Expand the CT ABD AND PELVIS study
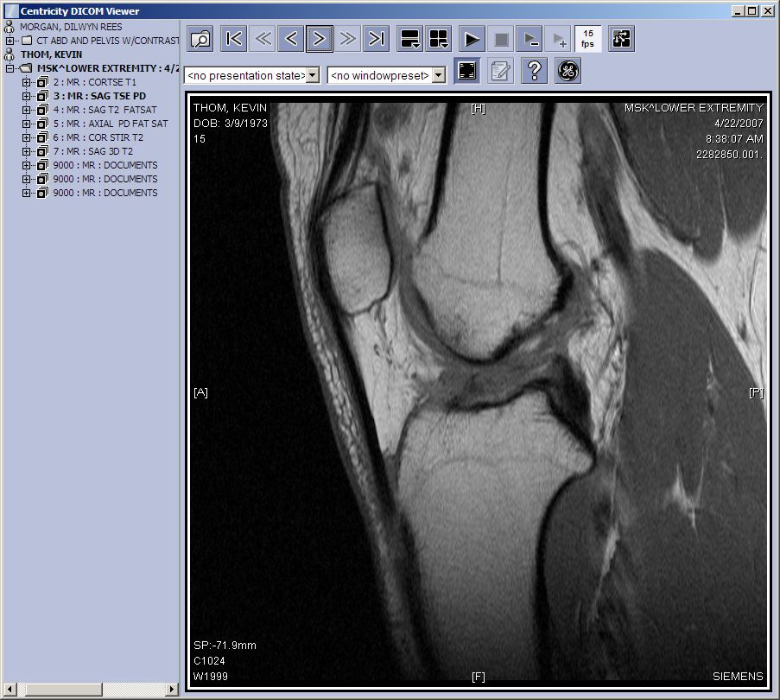This screenshot has height=700, width=780. tap(10, 41)
